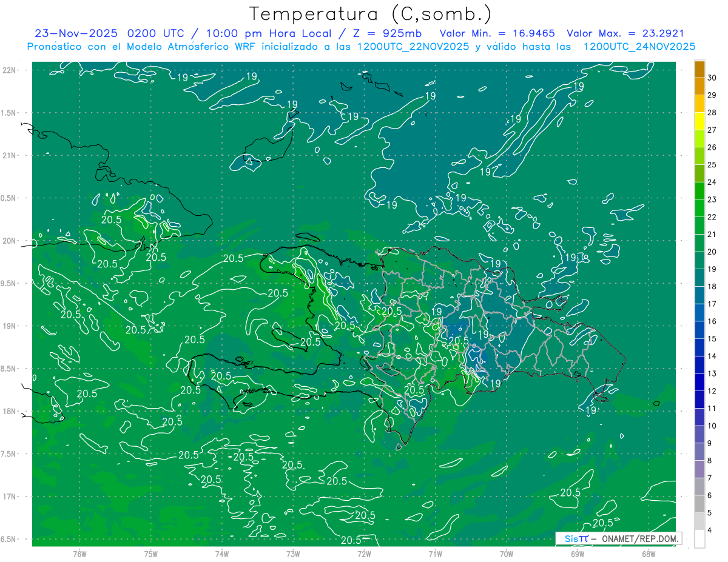This screenshot has height=562, width=728.
Task: Click the color scale label 24
Action: click(712, 182)
